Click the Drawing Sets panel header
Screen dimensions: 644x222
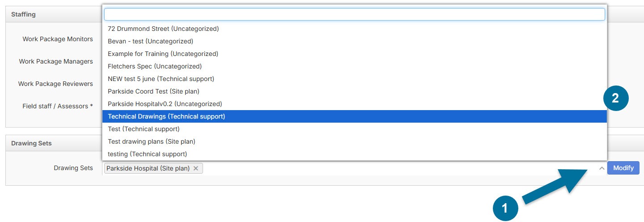click(x=31, y=143)
